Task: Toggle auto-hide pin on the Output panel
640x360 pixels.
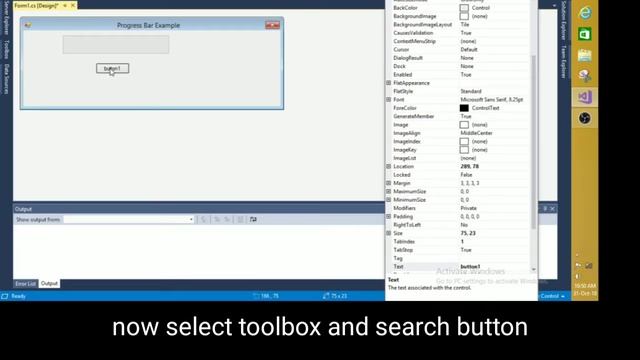Action: click(x=545, y=209)
